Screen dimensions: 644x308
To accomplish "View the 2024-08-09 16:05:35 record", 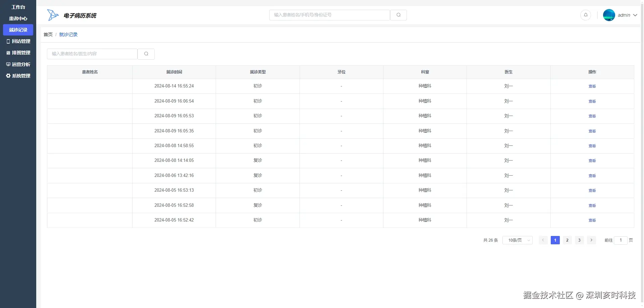I will 592,131.
